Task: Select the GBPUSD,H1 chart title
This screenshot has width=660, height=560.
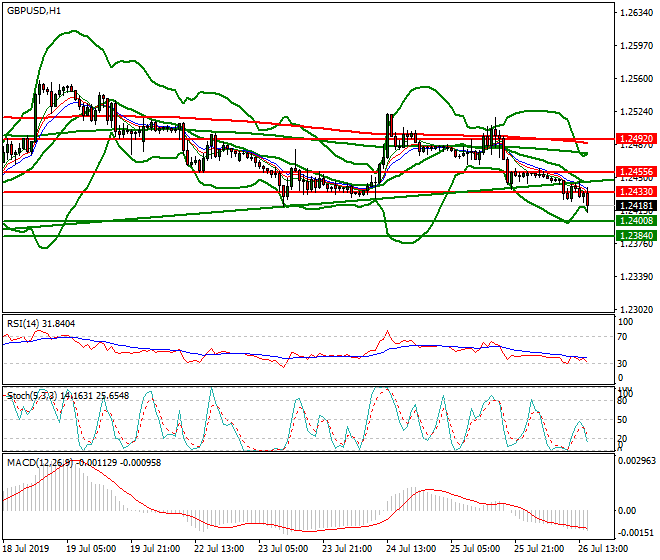Action: [x=34, y=11]
